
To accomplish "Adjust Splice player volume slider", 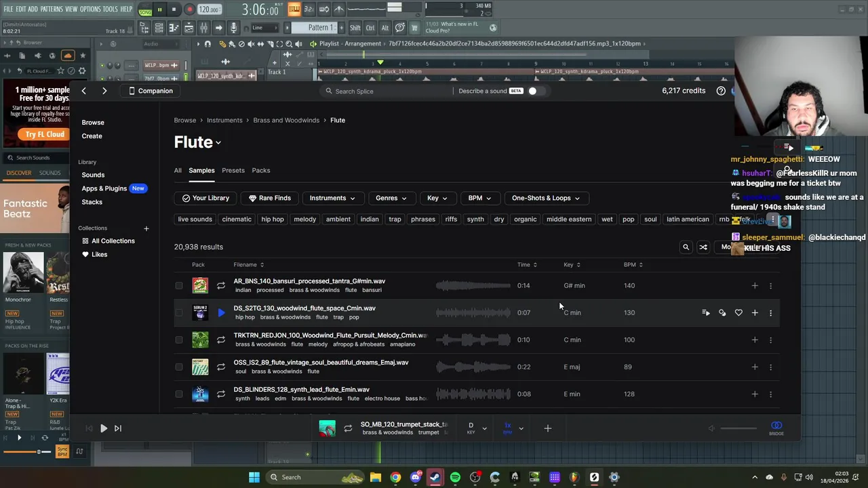I will pyautogui.click(x=738, y=428).
